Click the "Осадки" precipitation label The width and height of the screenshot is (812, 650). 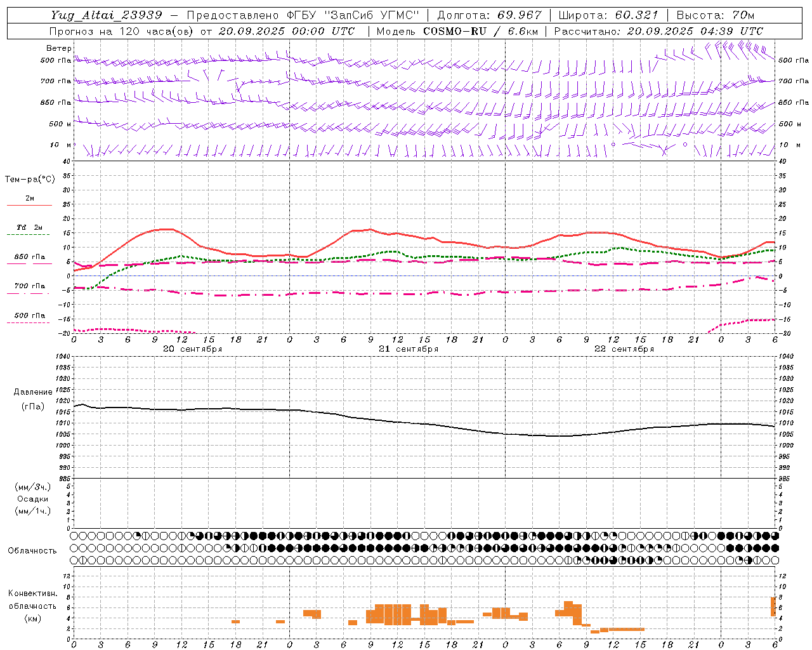(33, 499)
